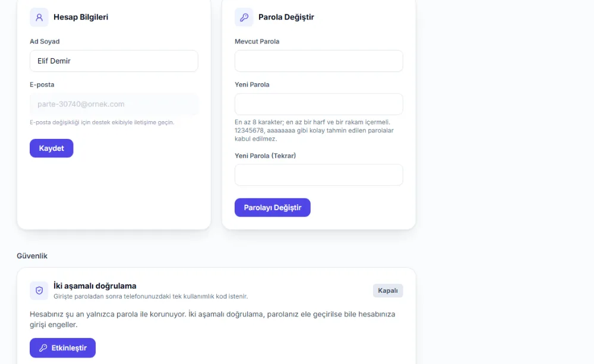
Task: Click the E-posta support hint text
Action: click(102, 122)
